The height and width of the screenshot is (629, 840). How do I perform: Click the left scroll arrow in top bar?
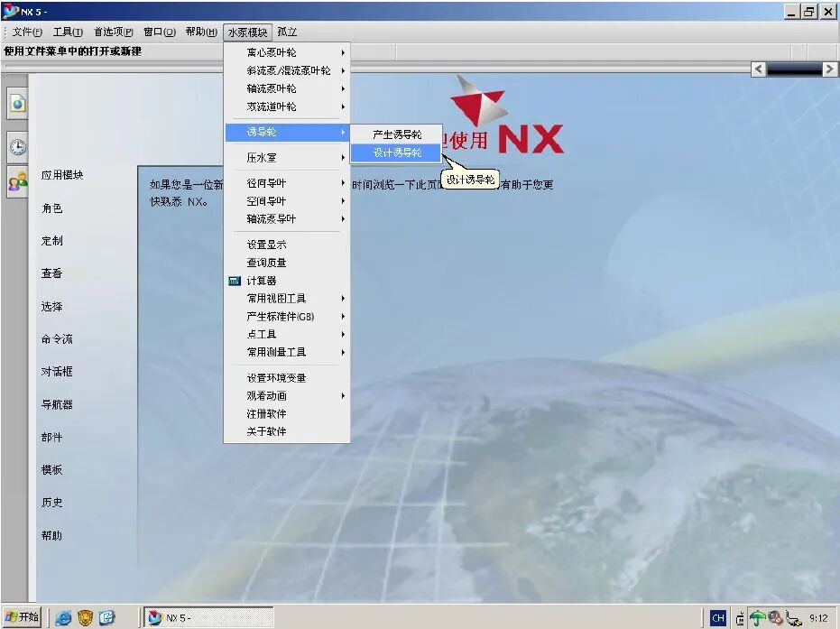[x=758, y=69]
